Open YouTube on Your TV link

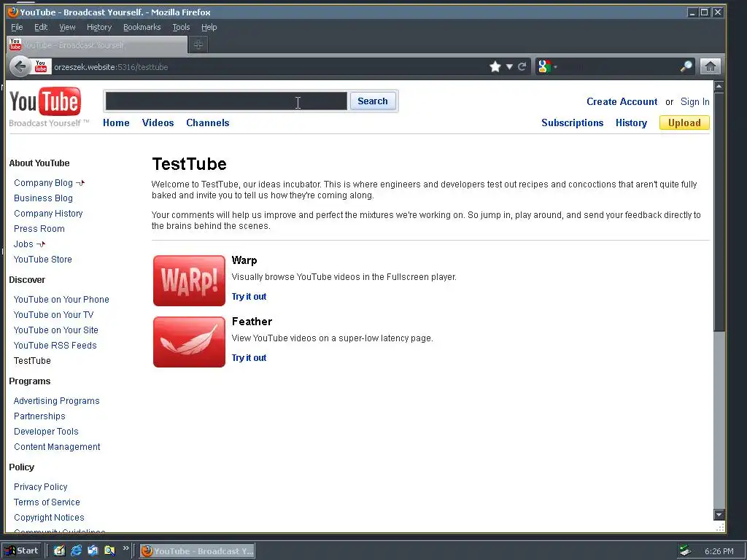[54, 314]
